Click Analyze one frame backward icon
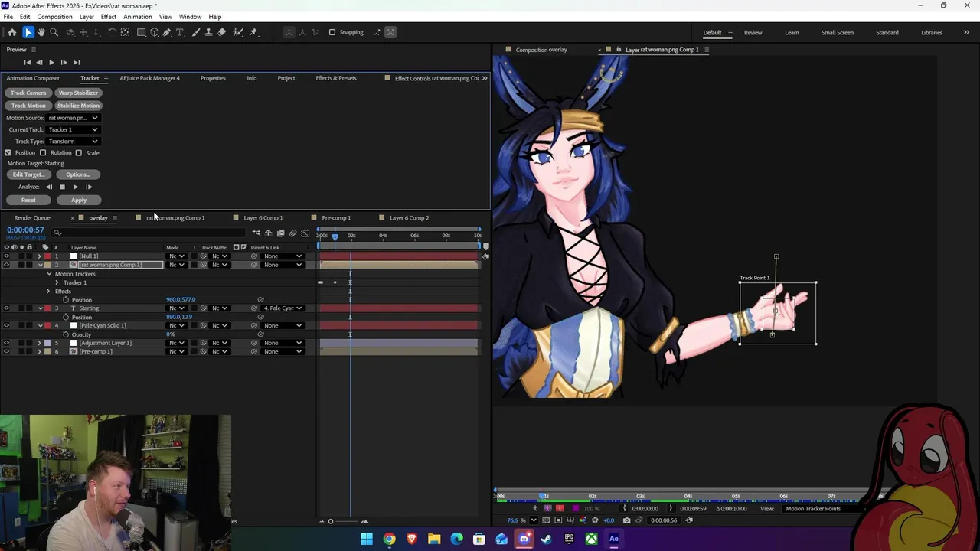Screen dimensions: 980x551 tap(49, 187)
